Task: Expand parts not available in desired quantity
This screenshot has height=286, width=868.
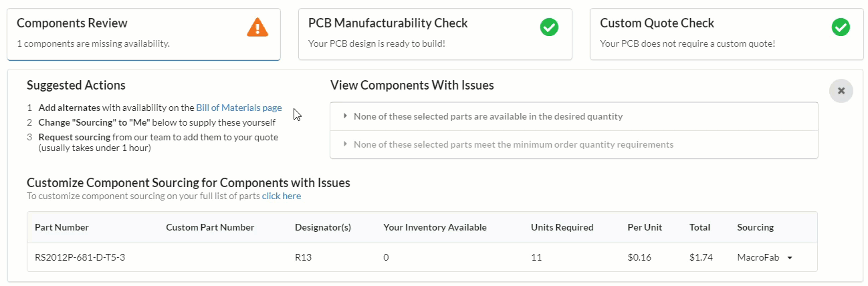Action: (x=487, y=116)
